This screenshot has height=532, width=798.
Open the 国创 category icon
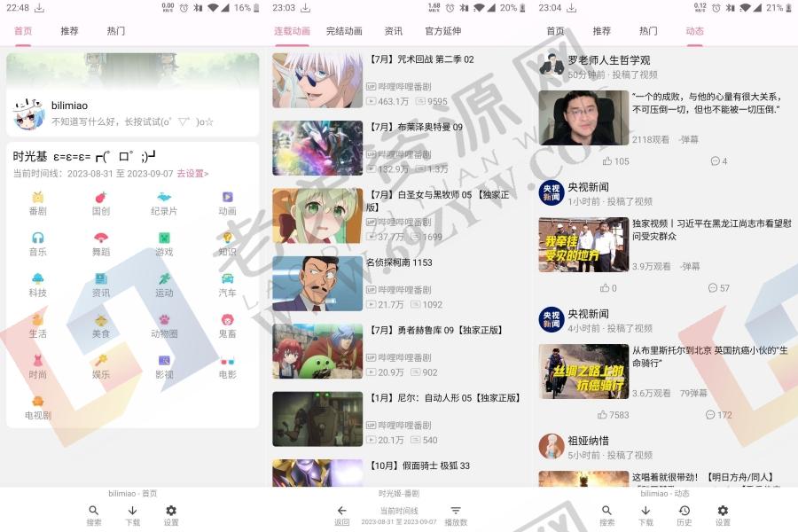[101, 197]
